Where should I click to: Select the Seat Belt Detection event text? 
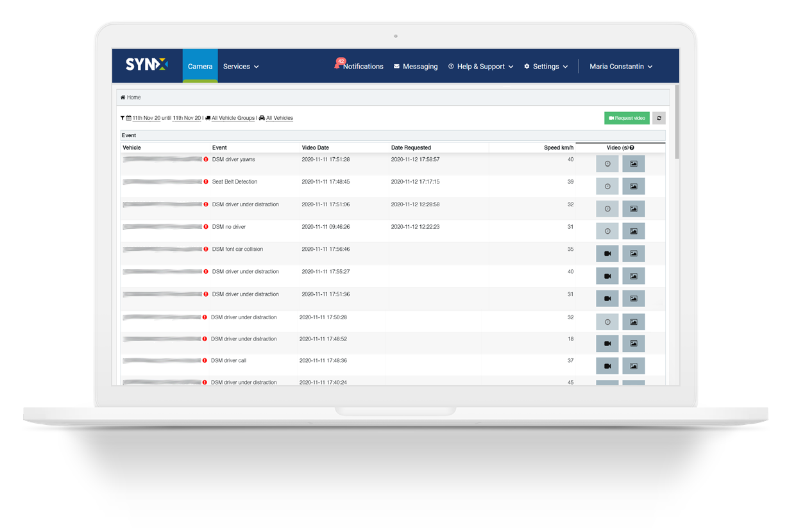click(x=235, y=182)
